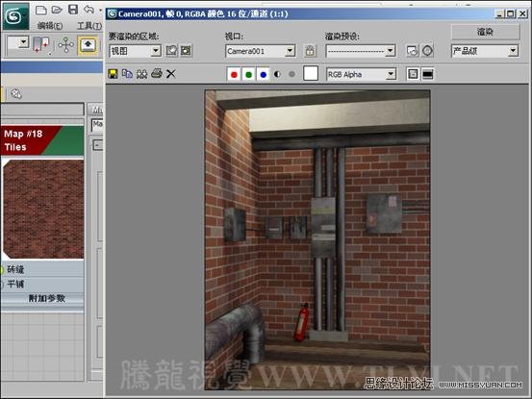The width and height of the screenshot is (532, 399).
Task: Save the scene with the floppy disk icon
Action: (x=73, y=10)
